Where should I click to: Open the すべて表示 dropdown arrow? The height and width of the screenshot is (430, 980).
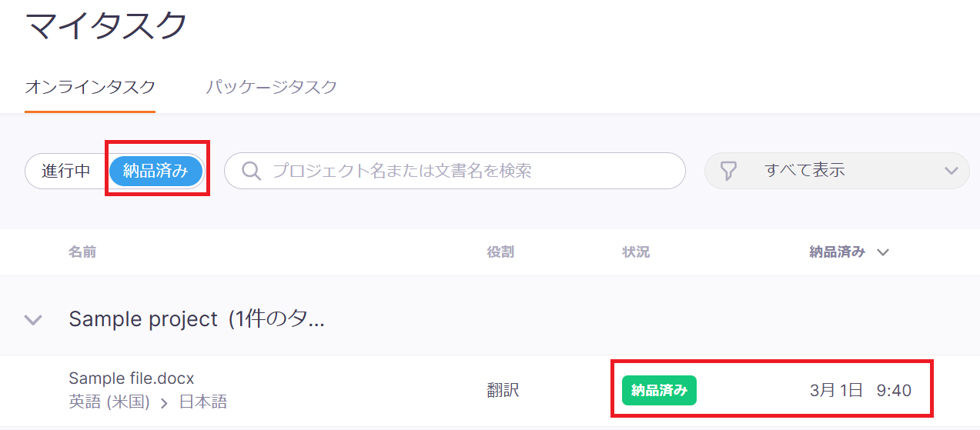(x=952, y=171)
